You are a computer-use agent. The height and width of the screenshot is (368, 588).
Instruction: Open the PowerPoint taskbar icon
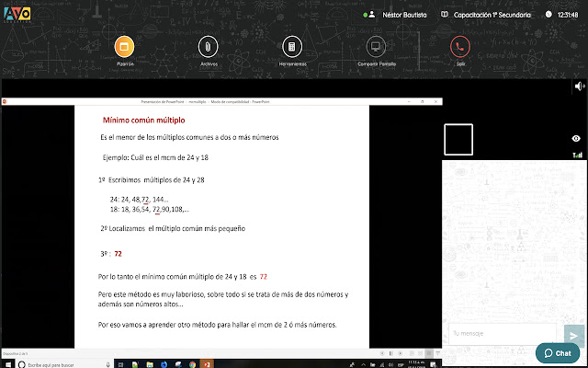[207, 364]
